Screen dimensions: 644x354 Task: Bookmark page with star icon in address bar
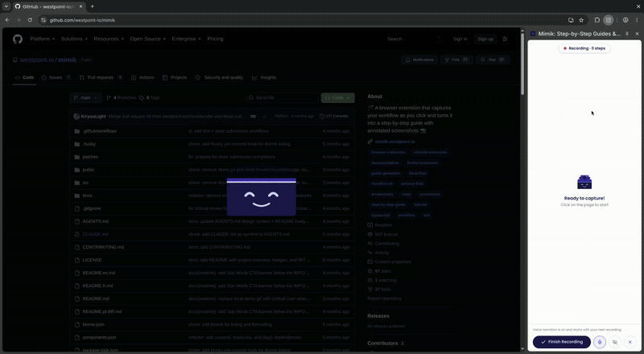point(581,20)
